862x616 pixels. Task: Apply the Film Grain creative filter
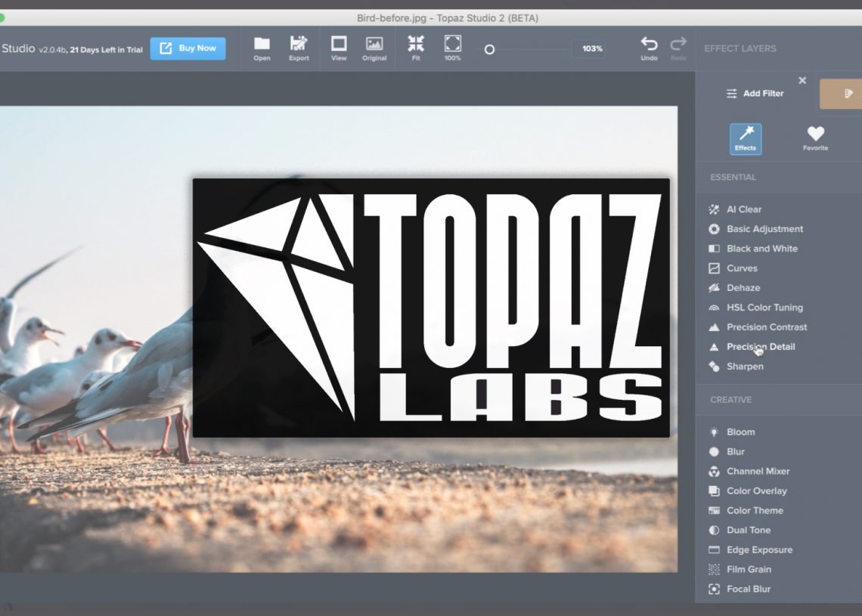749,570
